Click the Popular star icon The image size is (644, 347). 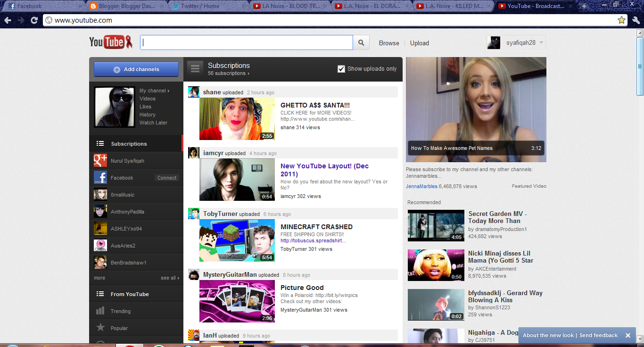click(100, 328)
